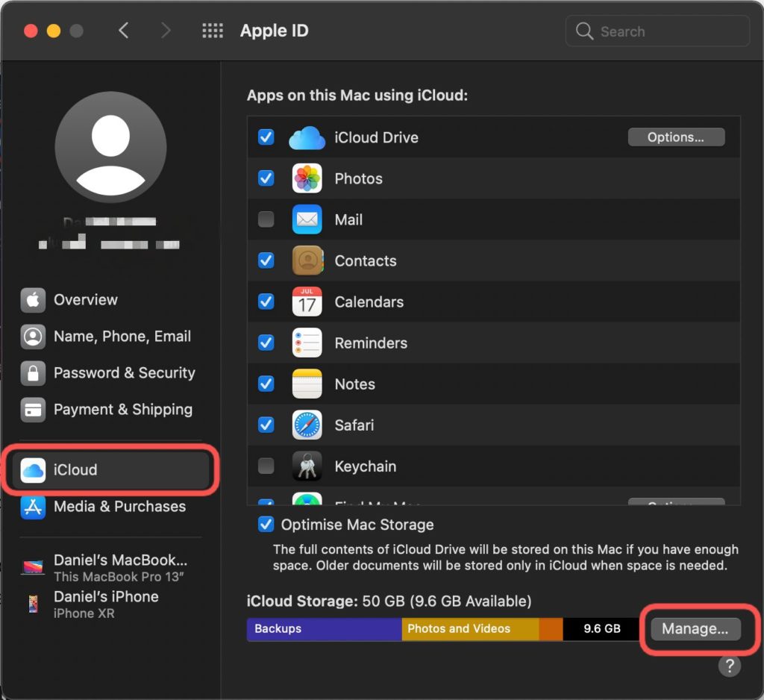The image size is (764, 700).
Task: Open iCloud Drive Options button
Action: (x=676, y=137)
